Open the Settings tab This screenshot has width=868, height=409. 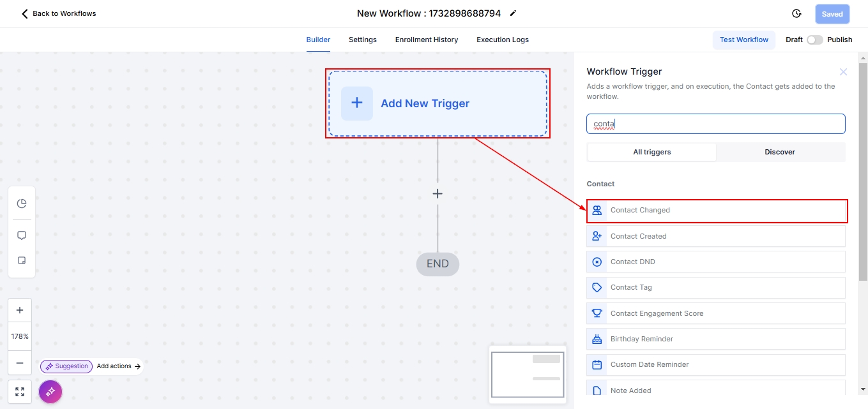point(362,40)
